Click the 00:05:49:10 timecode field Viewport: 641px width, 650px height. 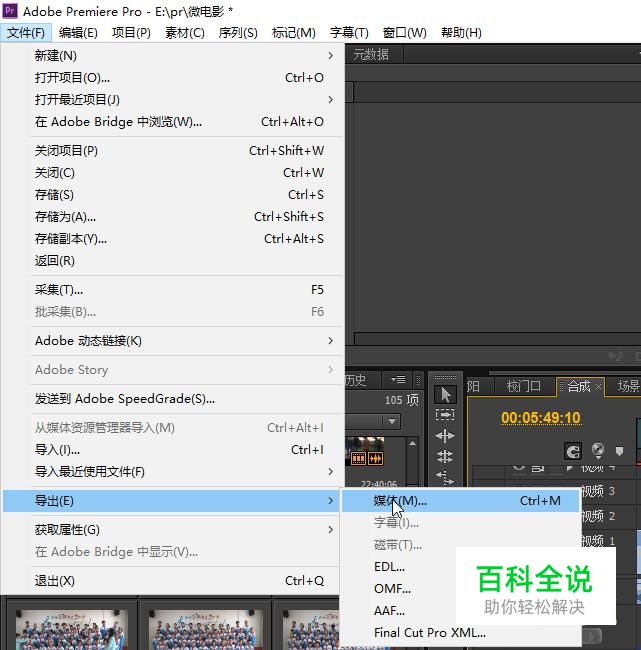click(x=541, y=418)
